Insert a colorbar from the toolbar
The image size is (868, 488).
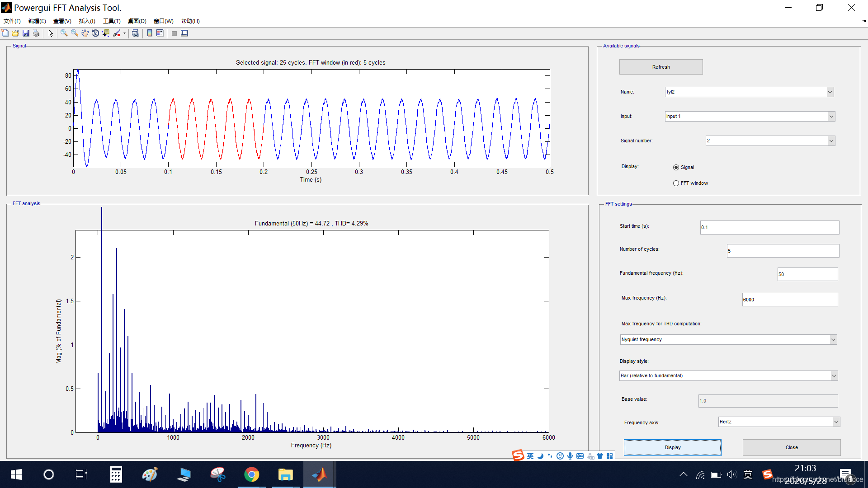(x=150, y=33)
